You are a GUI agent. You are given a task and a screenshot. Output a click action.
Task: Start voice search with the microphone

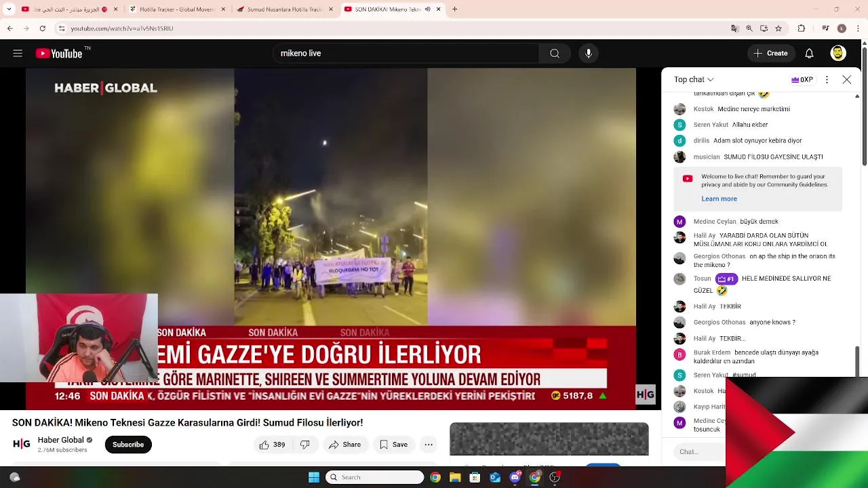point(589,54)
